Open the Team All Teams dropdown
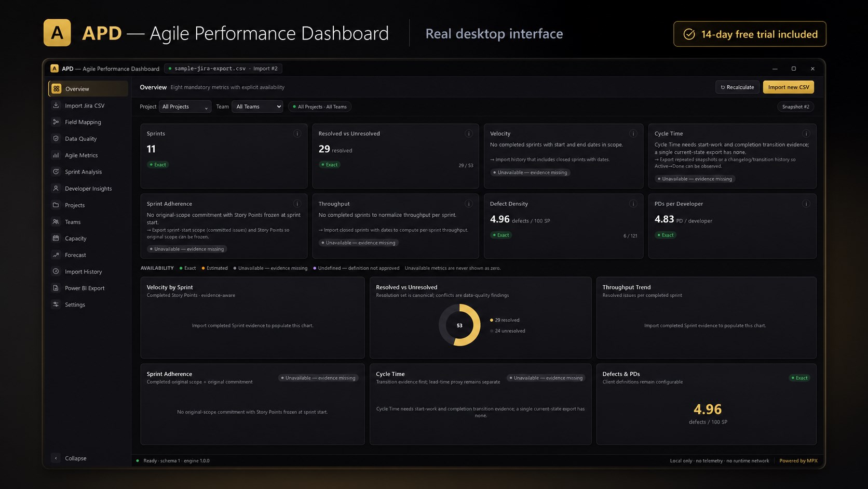 (257, 107)
